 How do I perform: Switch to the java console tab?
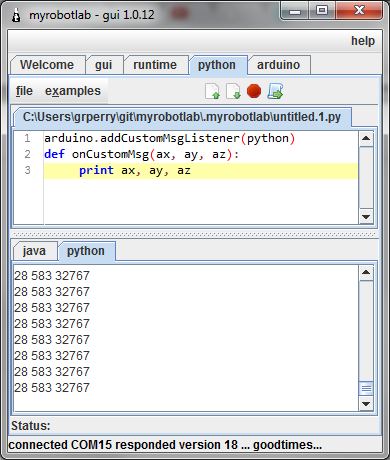(34, 251)
